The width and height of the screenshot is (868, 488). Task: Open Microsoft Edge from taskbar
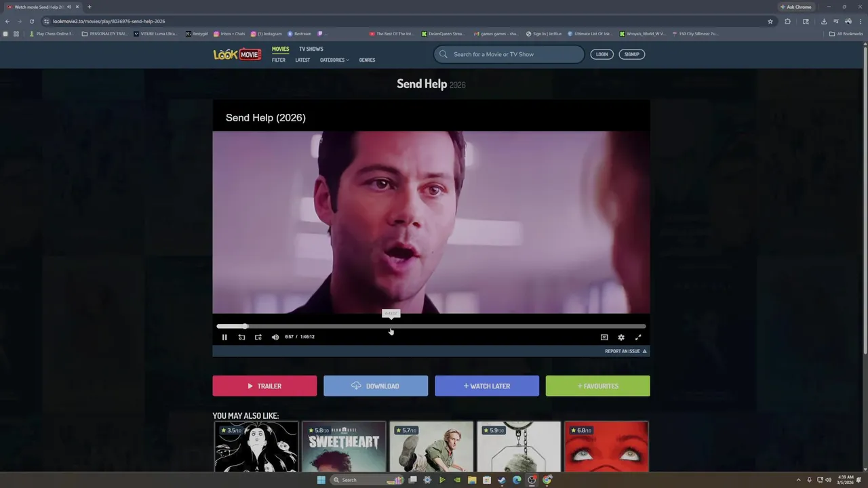517,480
